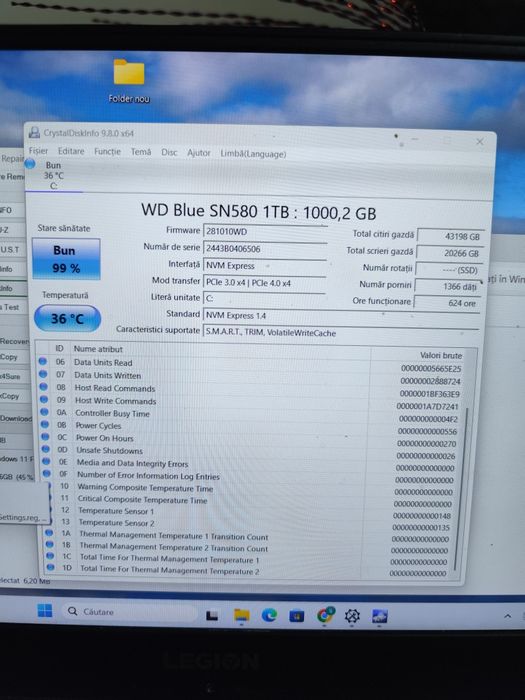The width and height of the screenshot is (525, 700).
Task: Open the Funcție menu
Action: (x=108, y=151)
